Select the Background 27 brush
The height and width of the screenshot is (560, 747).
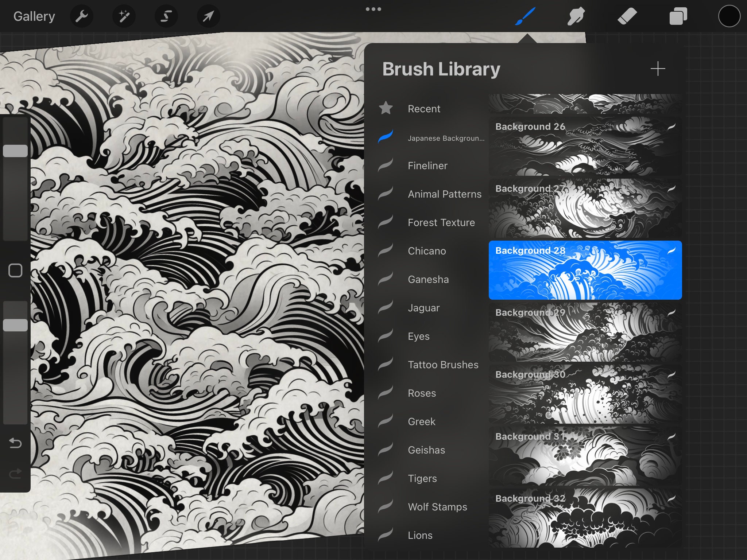(x=585, y=208)
